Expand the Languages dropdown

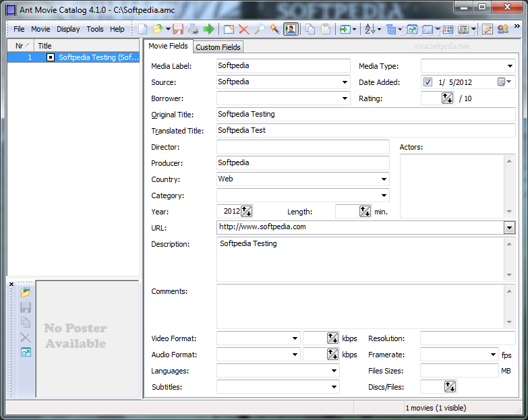(334, 371)
